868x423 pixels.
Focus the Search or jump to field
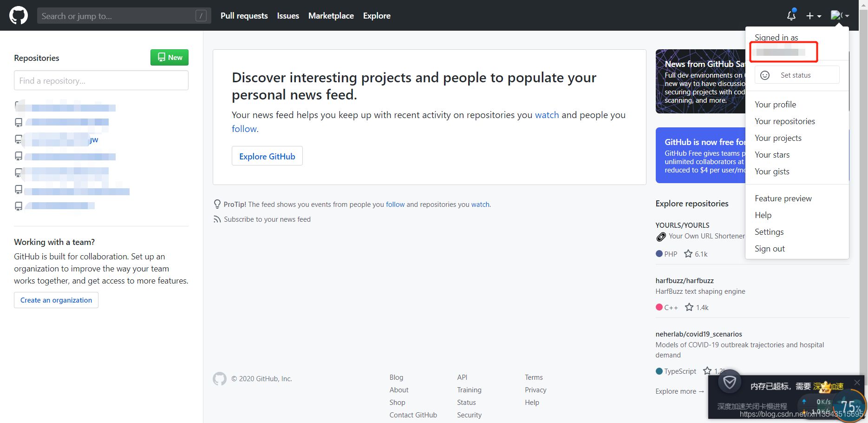pyautogui.click(x=124, y=16)
